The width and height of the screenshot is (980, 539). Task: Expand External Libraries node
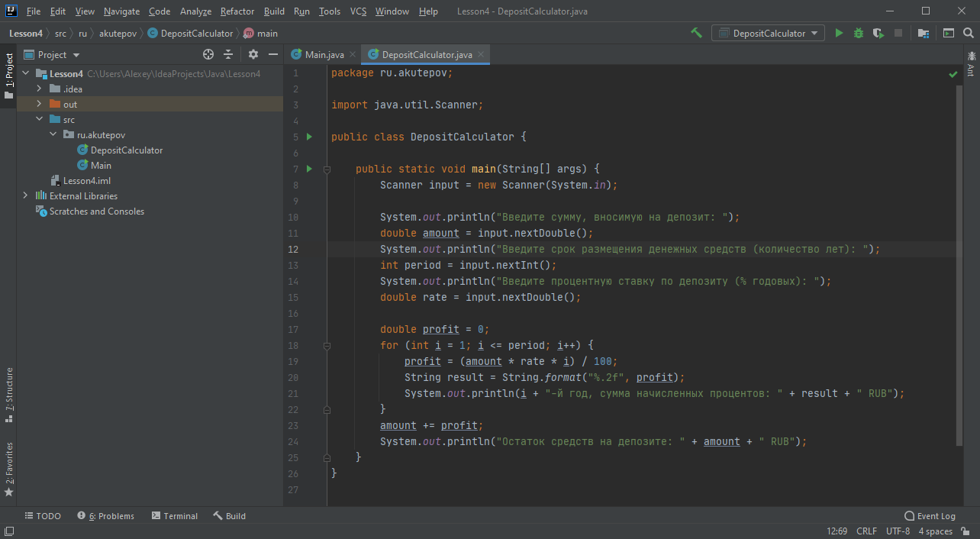click(25, 196)
